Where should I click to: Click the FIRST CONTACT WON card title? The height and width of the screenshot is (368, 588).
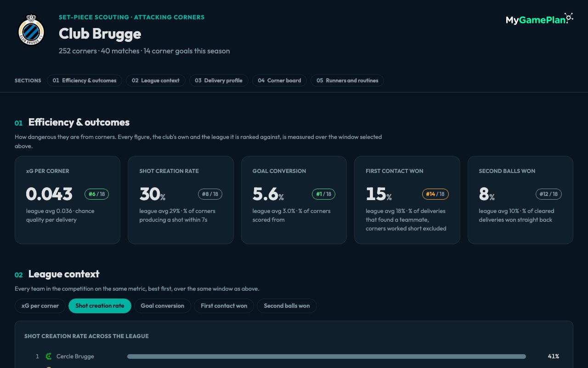click(x=395, y=171)
